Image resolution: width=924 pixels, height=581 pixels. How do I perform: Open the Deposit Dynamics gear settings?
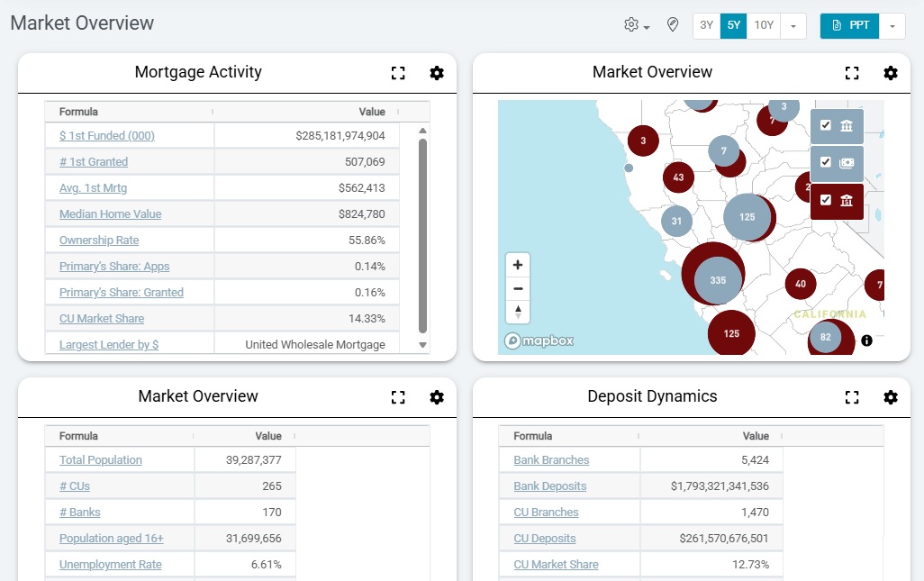(x=891, y=397)
